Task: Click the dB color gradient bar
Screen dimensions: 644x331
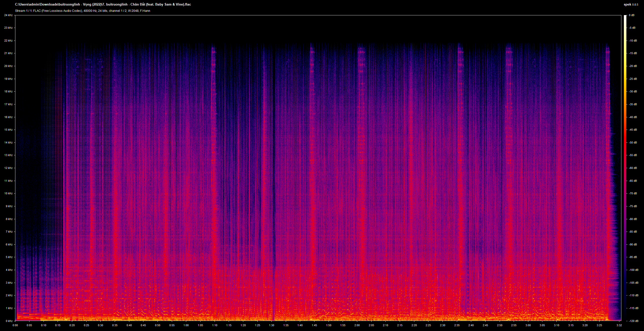Action: pyautogui.click(x=625, y=168)
